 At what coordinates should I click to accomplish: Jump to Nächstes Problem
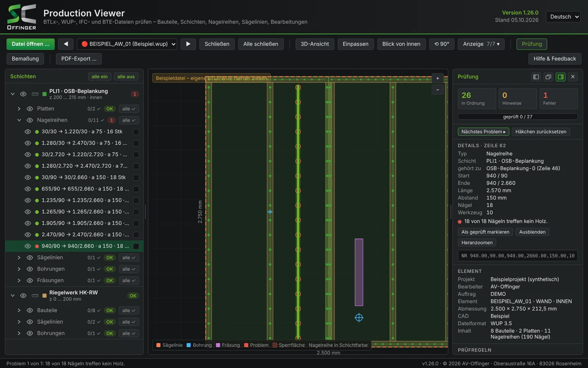click(x=483, y=132)
